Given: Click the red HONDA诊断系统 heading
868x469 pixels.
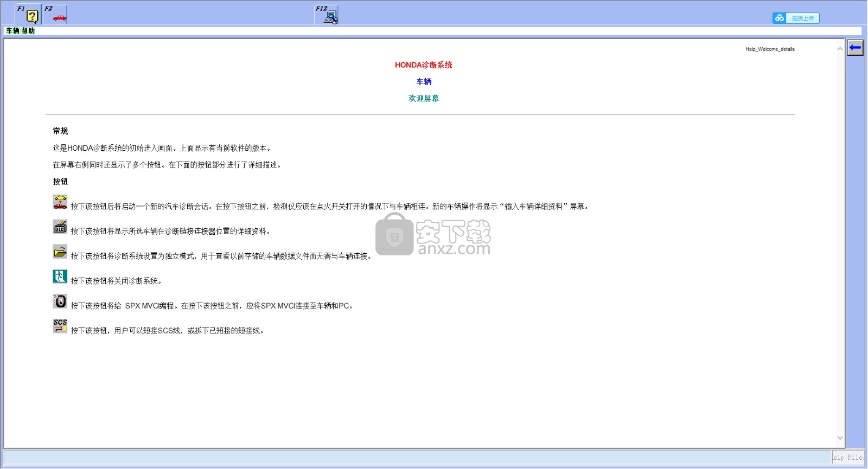Looking at the screenshot, I should tap(424, 65).
